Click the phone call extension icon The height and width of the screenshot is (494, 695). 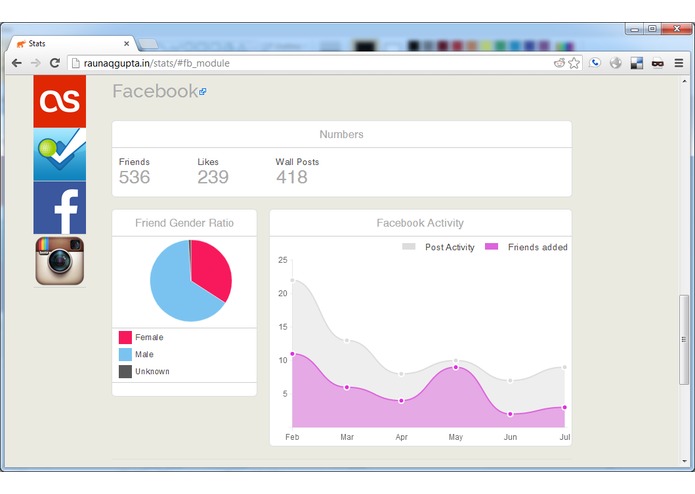pos(595,63)
